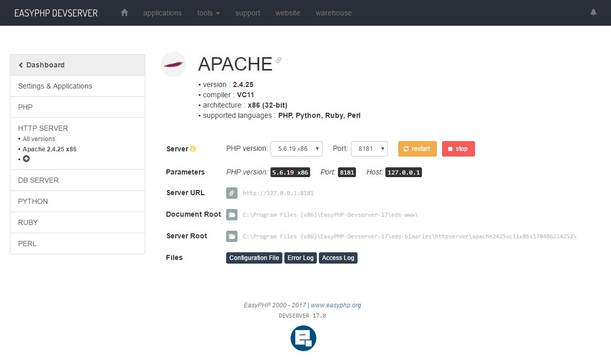Go to the warehouse menu item
Viewport: 611px width, 364px height.
[x=333, y=12]
